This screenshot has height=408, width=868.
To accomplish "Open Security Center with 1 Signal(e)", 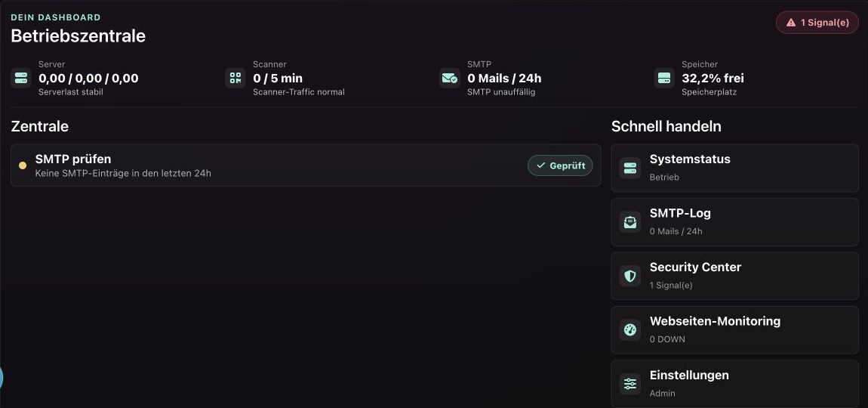I will 734,276.
